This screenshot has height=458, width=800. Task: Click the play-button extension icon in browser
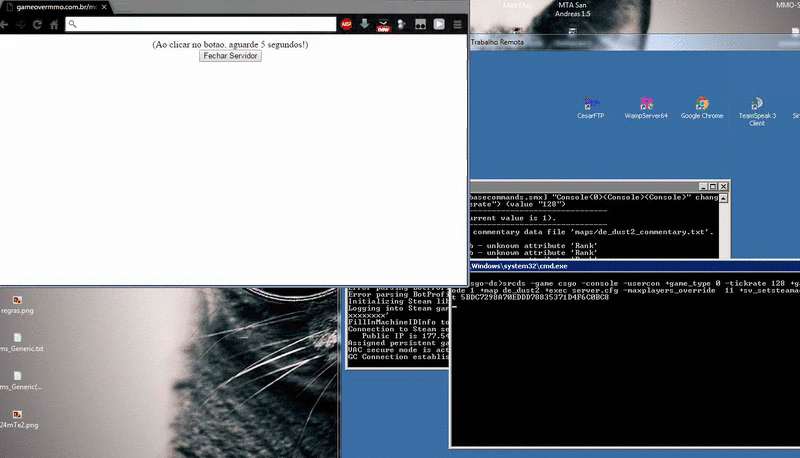439,24
